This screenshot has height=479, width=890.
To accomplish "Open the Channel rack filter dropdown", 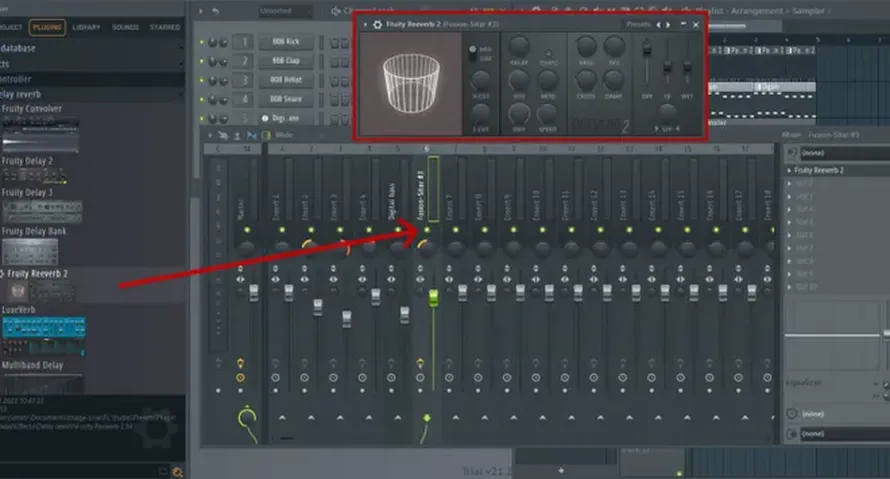I will coord(286,11).
